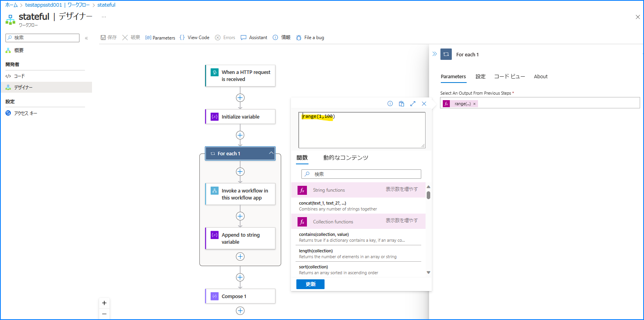Open the Assistant chat
Screen dimensions: 644x320
point(254,38)
